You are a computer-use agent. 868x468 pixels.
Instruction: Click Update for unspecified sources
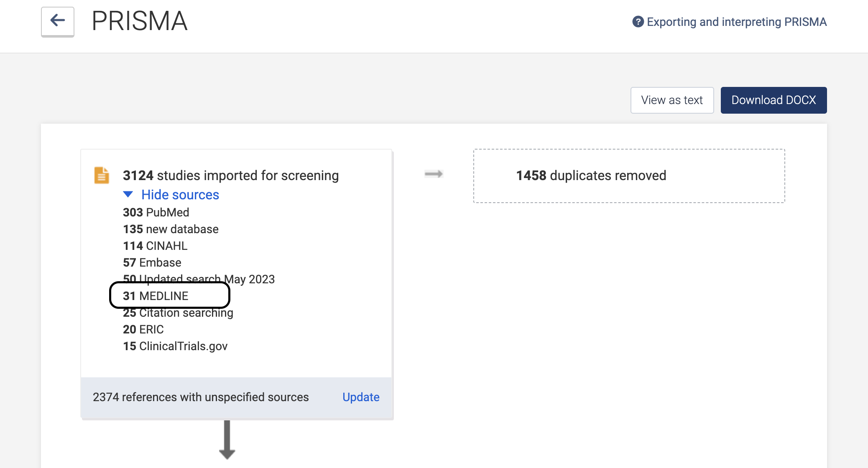[x=360, y=397]
